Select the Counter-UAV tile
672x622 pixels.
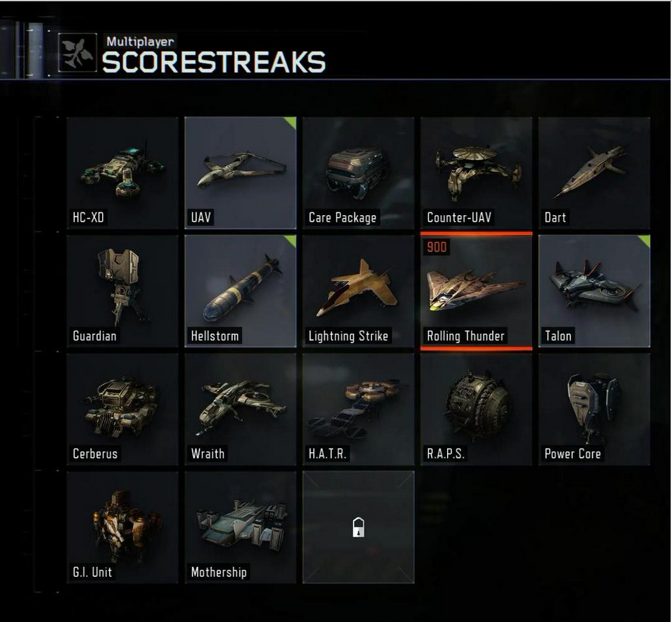(476, 173)
